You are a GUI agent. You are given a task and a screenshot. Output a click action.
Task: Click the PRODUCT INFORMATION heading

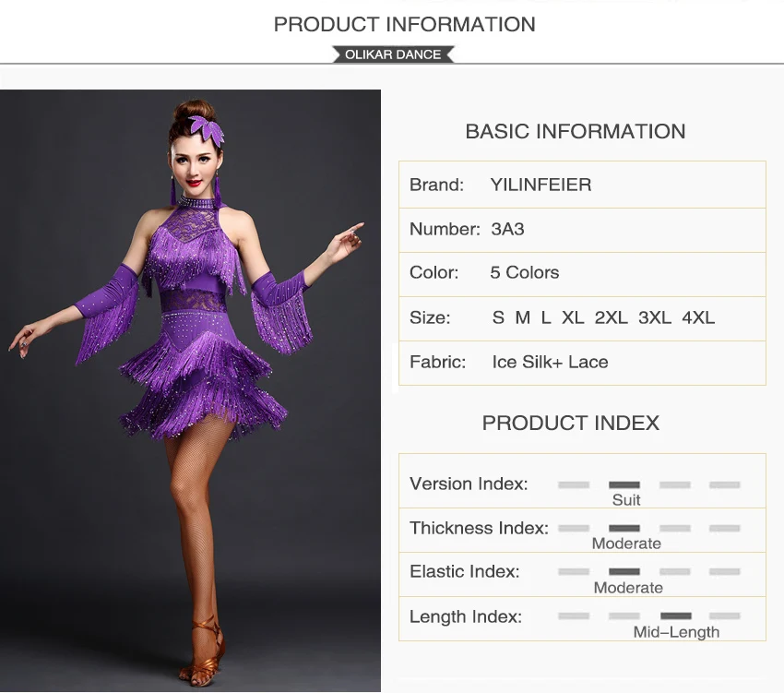405,25
